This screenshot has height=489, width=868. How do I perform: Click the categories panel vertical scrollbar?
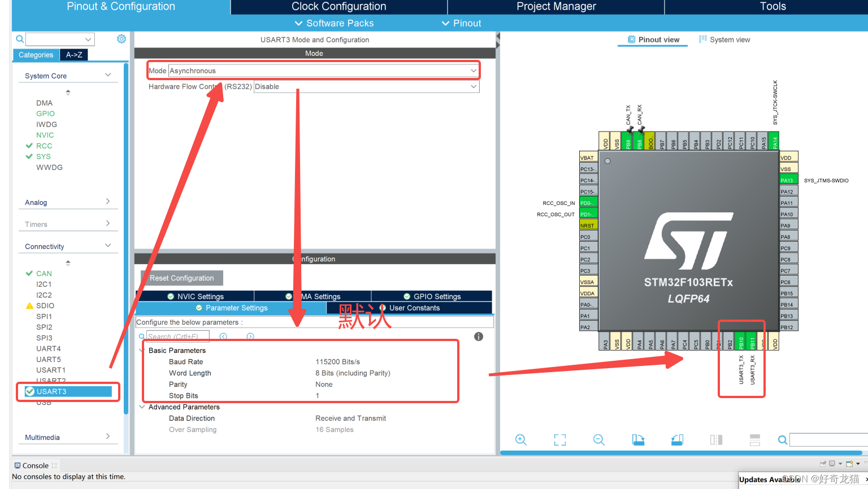(x=126, y=237)
